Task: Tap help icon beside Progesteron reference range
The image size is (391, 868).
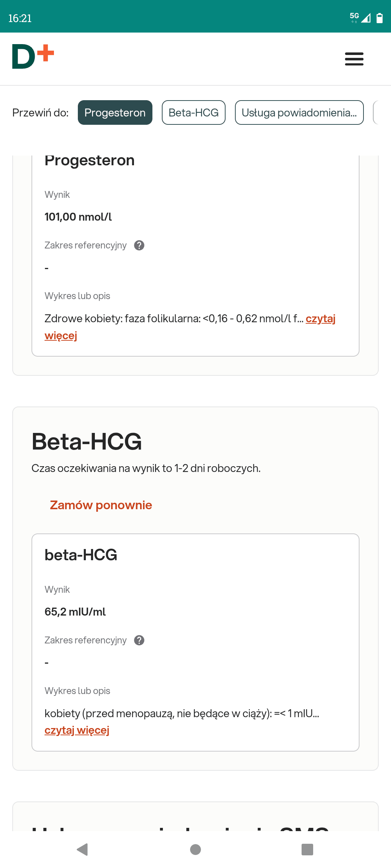Action: 139,245
